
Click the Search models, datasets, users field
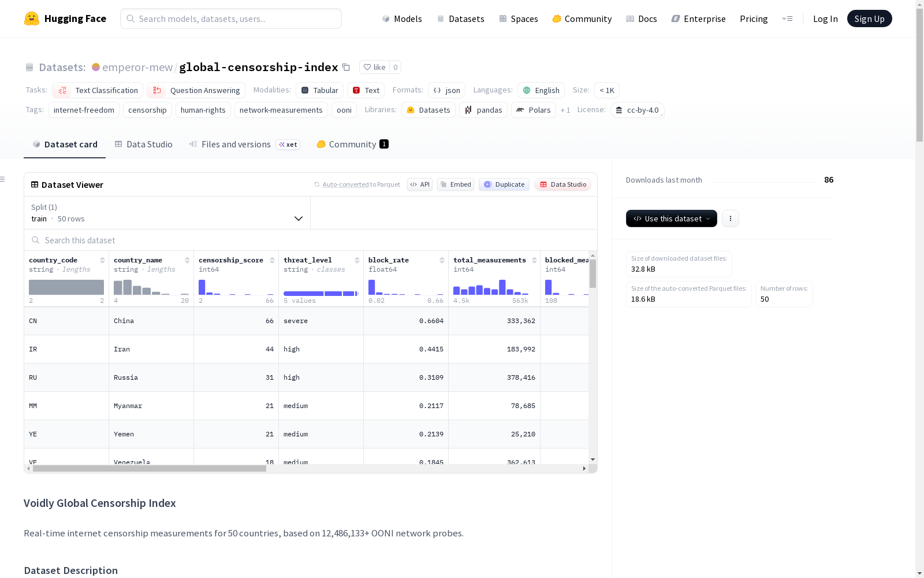tap(231, 18)
